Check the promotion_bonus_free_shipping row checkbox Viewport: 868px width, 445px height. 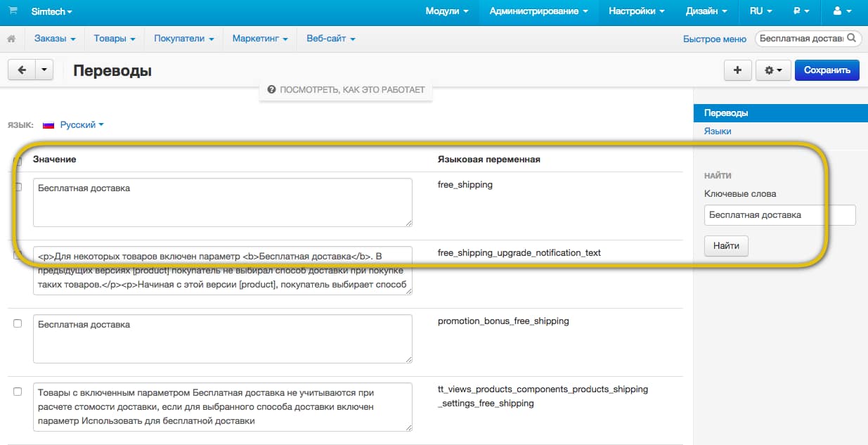point(18,323)
